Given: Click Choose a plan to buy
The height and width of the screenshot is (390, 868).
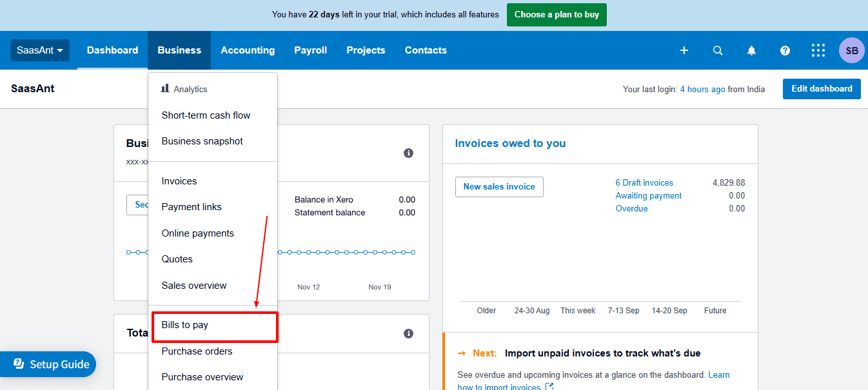Looking at the screenshot, I should pos(556,14).
